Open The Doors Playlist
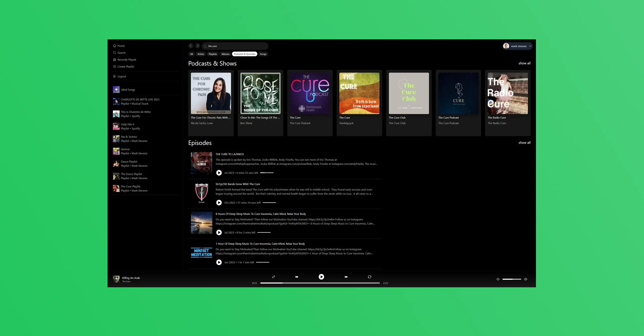The height and width of the screenshot is (336, 644). 145,176
